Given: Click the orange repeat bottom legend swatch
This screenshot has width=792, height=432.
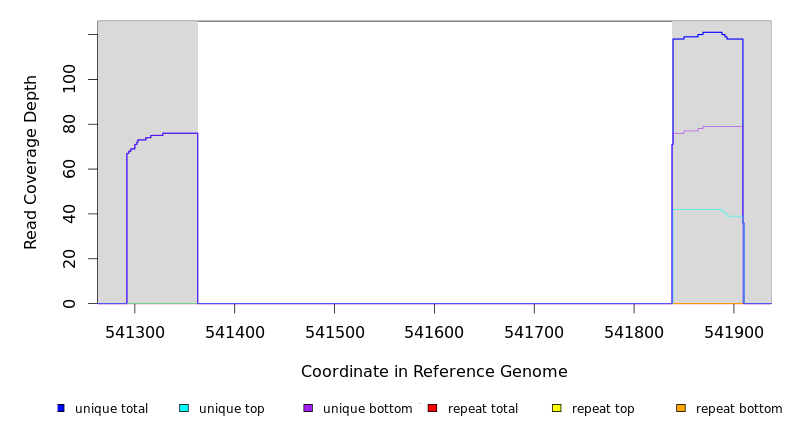Looking at the screenshot, I should coord(681,408).
